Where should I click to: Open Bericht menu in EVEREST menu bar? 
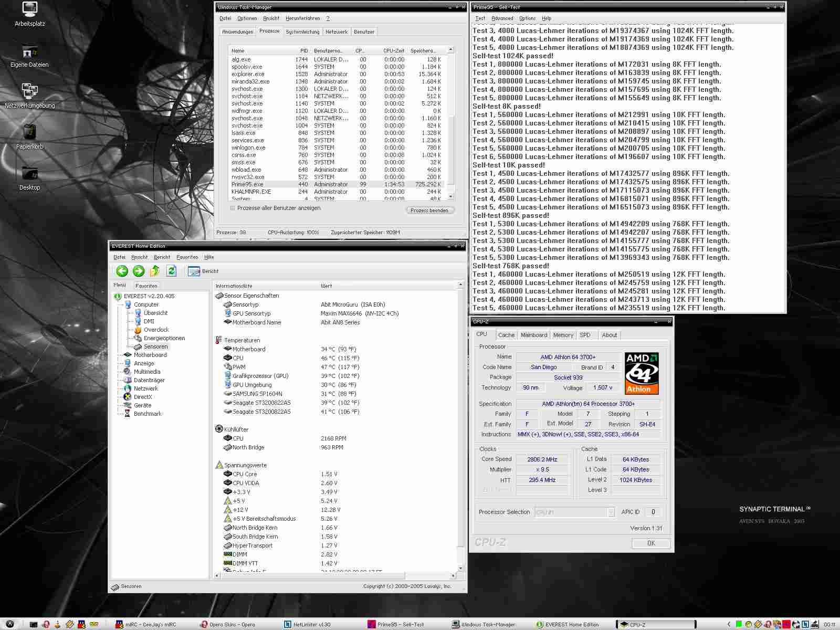tap(162, 257)
